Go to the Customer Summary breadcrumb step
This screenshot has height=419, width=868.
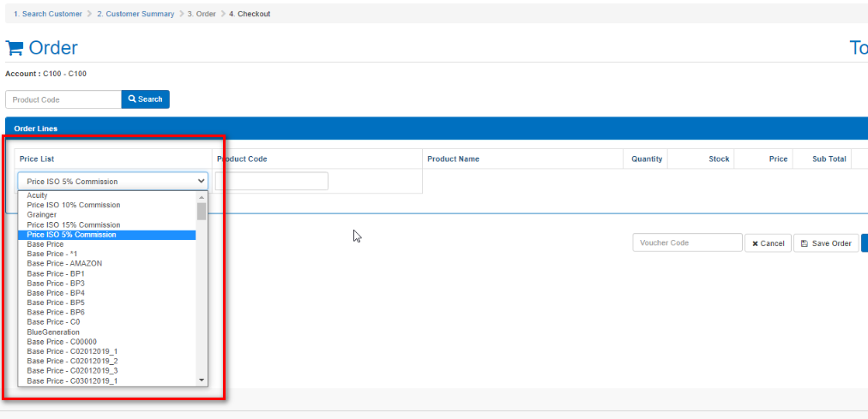tap(136, 14)
